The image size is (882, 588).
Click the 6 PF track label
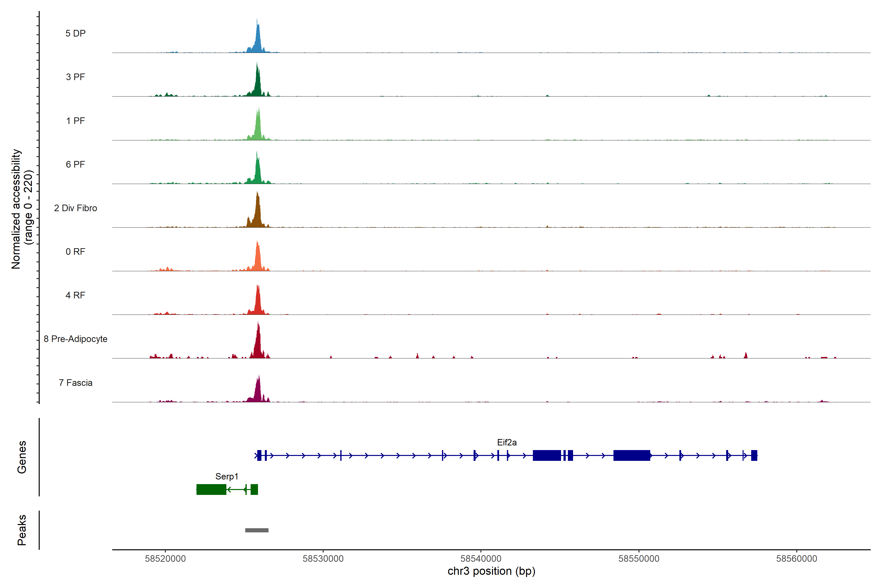(75, 164)
